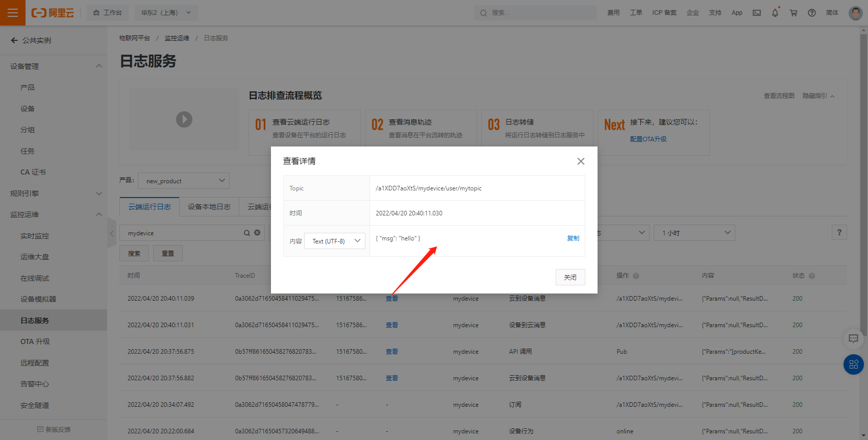
Task: Click the 重置 button
Action: [168, 253]
